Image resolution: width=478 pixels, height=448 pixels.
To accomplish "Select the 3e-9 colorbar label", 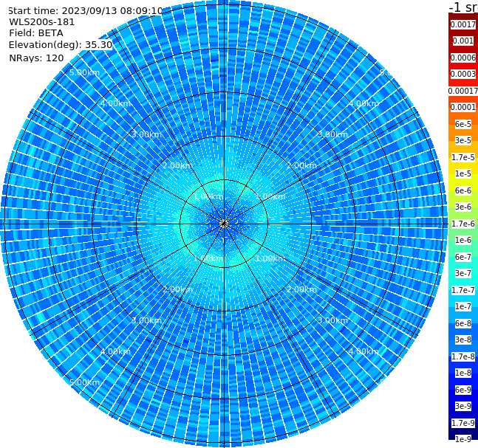I will click(x=463, y=406).
